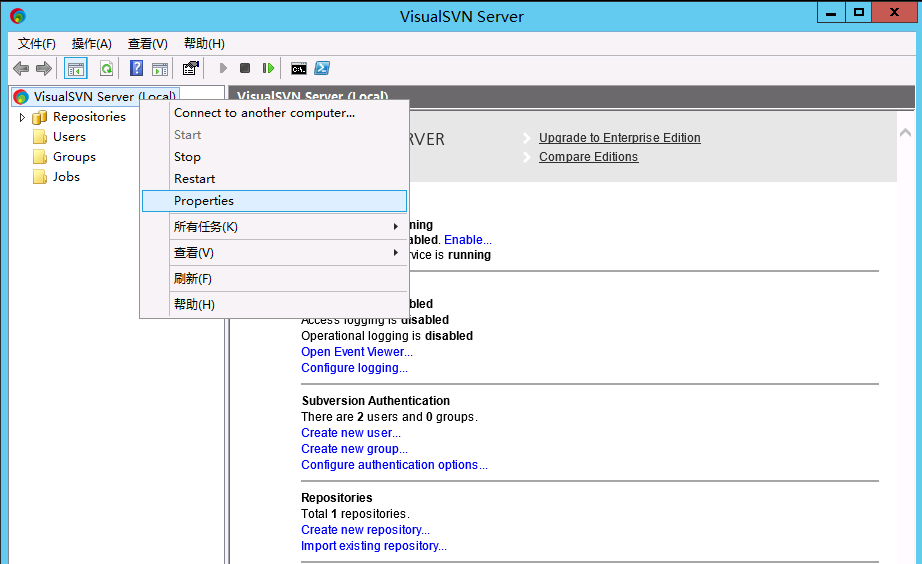Click Open Event Viewer... link

pyautogui.click(x=357, y=352)
